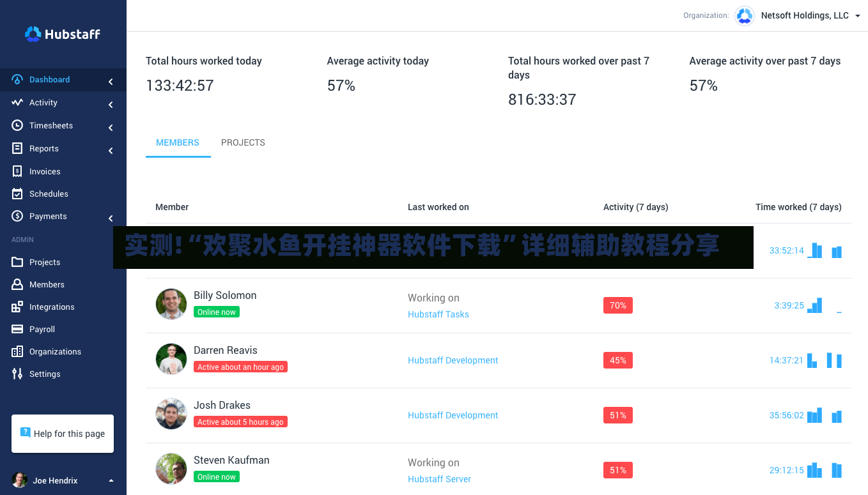This screenshot has width=868, height=495.
Task: Expand the Reports submenu chevron
Action: point(111,151)
